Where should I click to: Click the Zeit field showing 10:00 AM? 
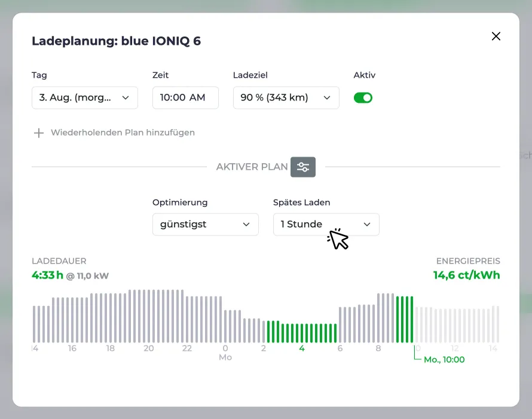click(185, 97)
